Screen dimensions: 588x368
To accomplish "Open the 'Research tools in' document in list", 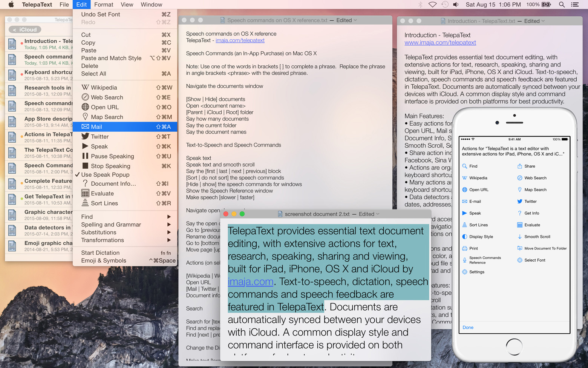I will 39,91.
